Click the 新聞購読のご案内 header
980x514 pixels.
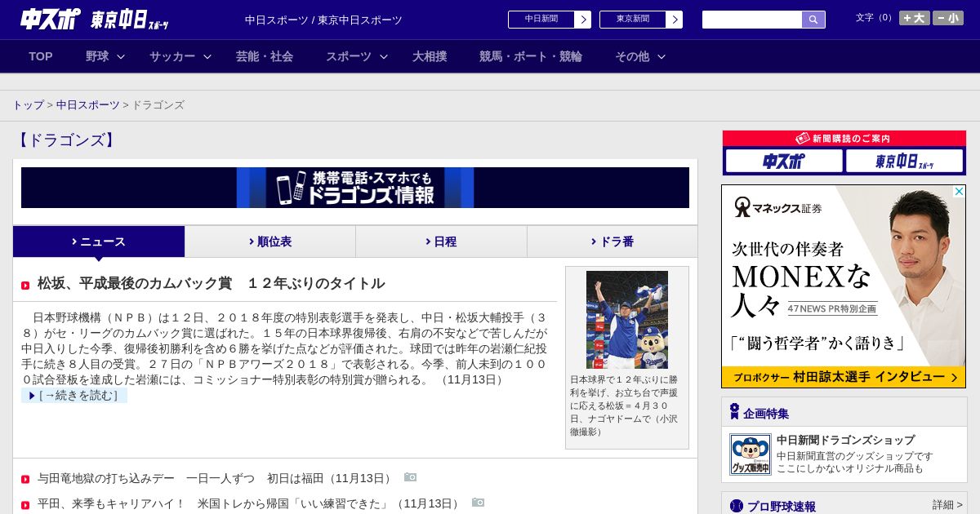844,139
